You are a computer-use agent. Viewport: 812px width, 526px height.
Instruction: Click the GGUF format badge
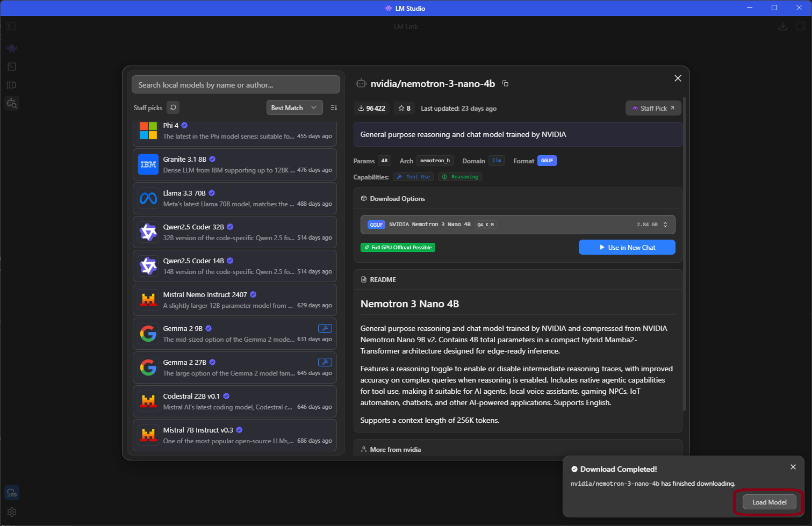point(547,161)
